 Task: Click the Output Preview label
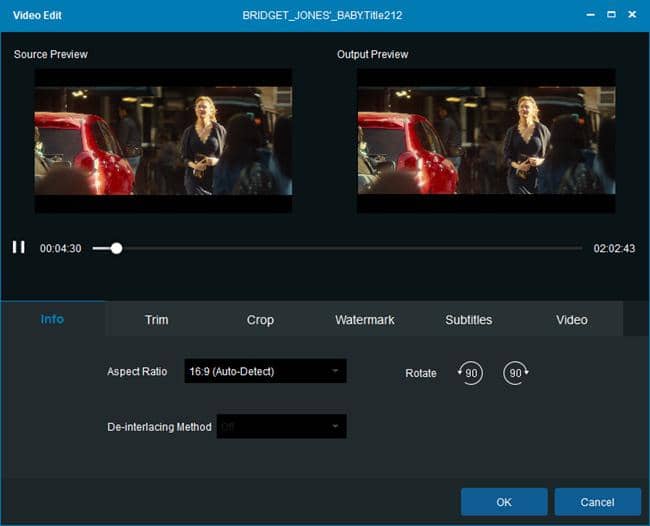(x=372, y=54)
